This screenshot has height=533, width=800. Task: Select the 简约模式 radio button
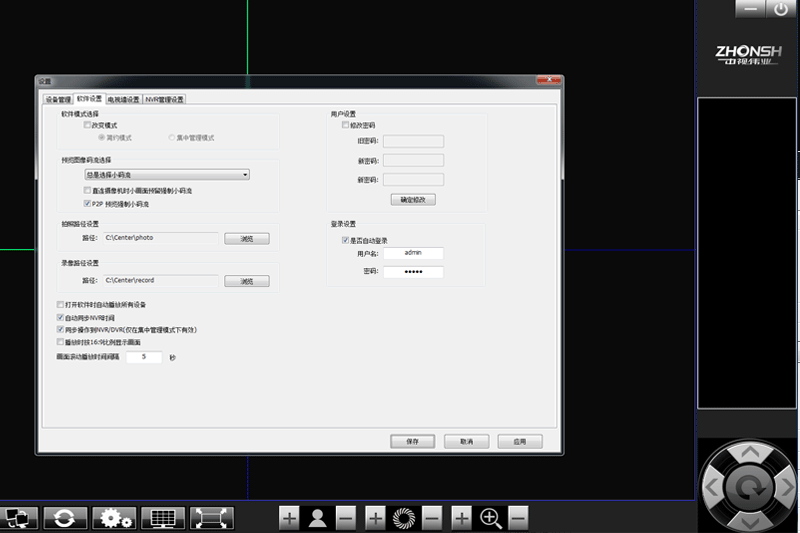(x=102, y=138)
